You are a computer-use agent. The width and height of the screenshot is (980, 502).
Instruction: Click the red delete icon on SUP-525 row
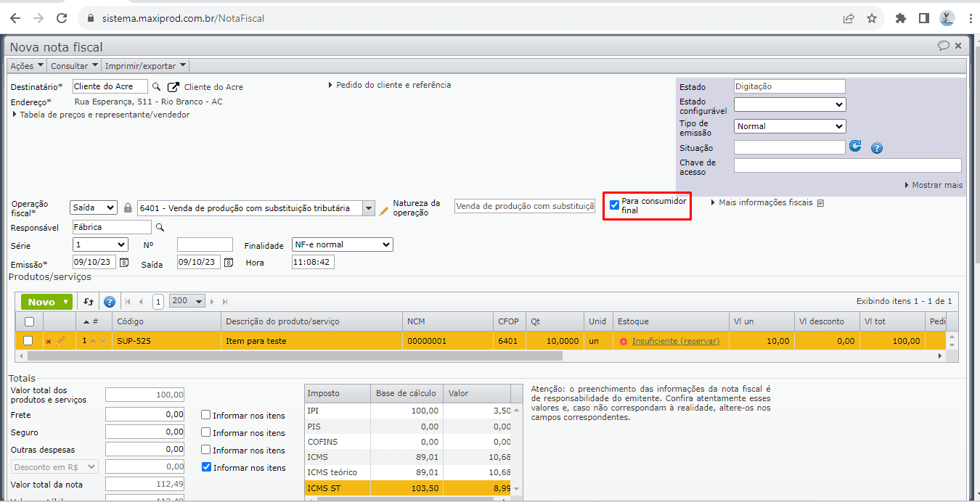coord(49,341)
